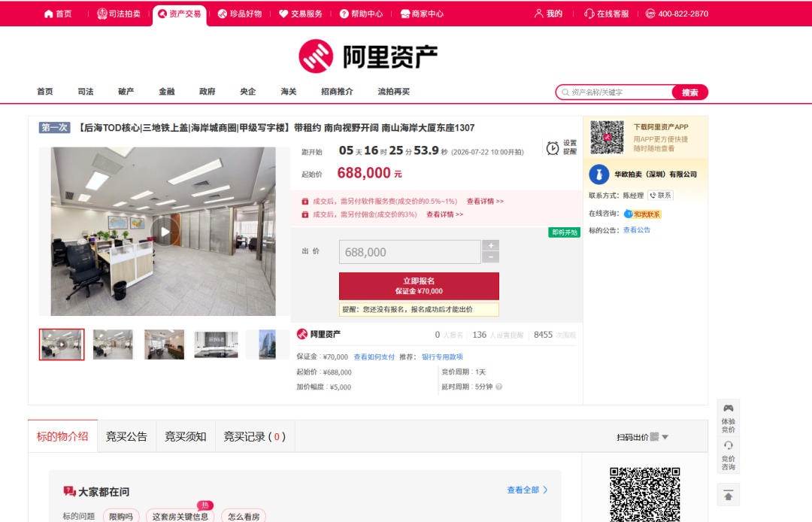The height and width of the screenshot is (522, 812).
Task: Increase the bid with the plus stepper
Action: point(490,245)
